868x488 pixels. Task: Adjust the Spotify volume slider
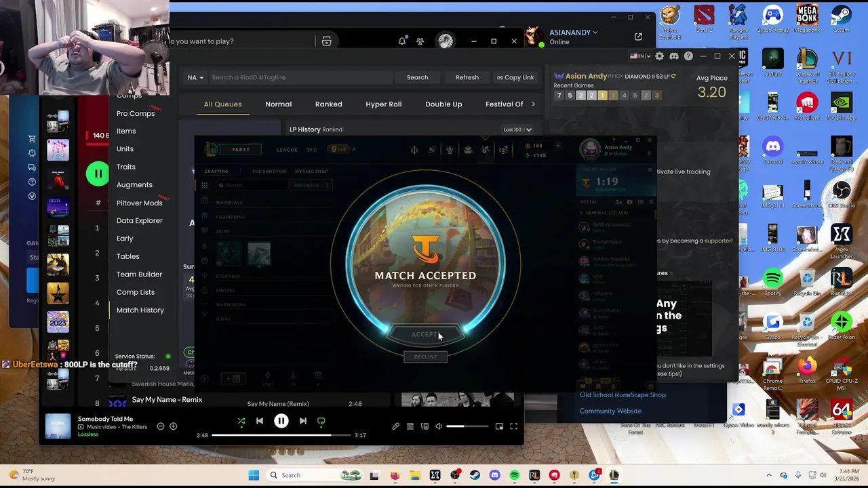pos(467,426)
